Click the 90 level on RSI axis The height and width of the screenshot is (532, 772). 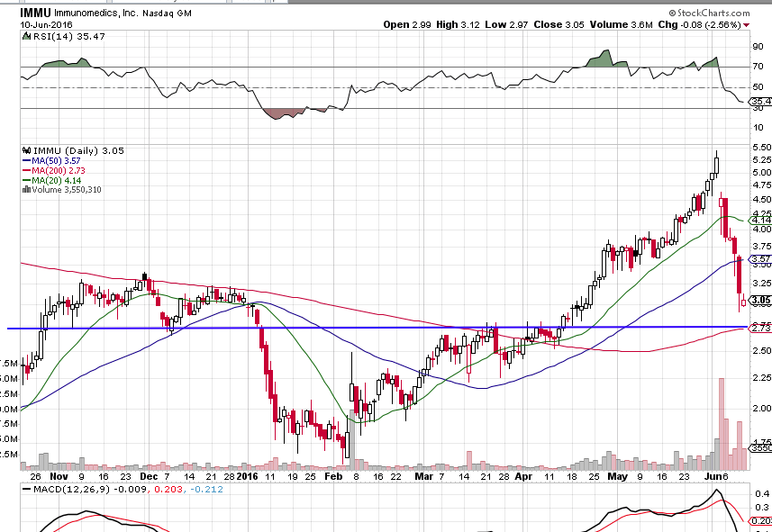tap(758, 46)
